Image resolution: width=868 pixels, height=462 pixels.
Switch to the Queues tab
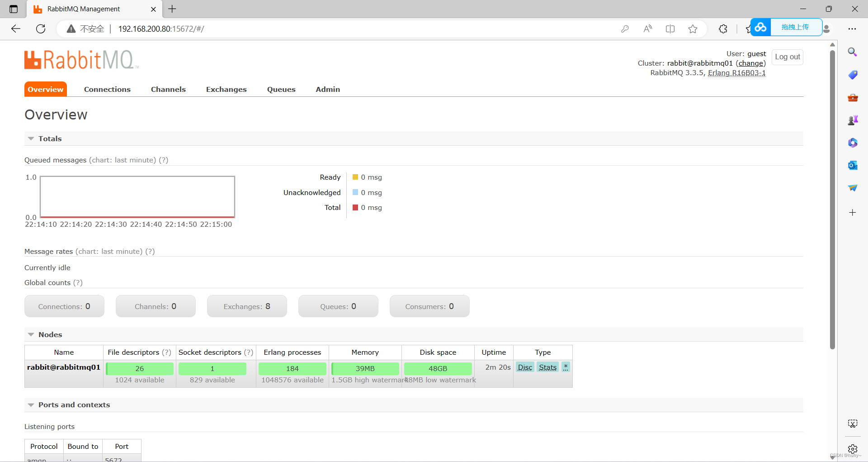[x=281, y=89]
